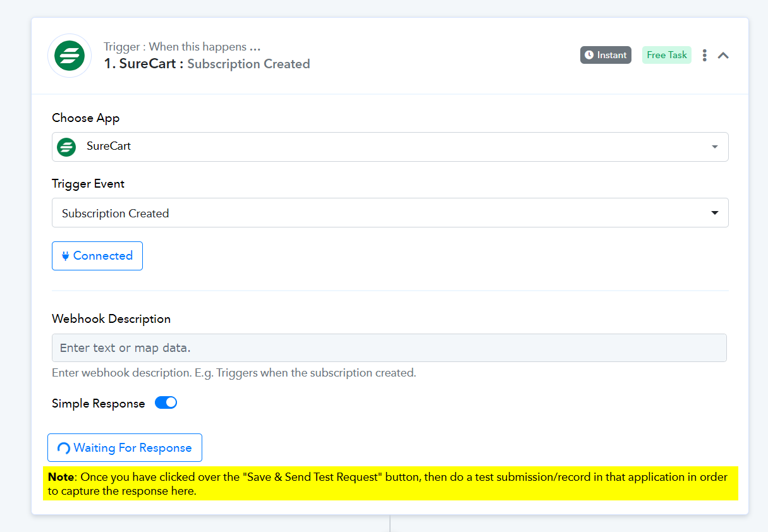Click the Simple Response label
Screen dimensions: 768x532
pyautogui.click(x=99, y=403)
